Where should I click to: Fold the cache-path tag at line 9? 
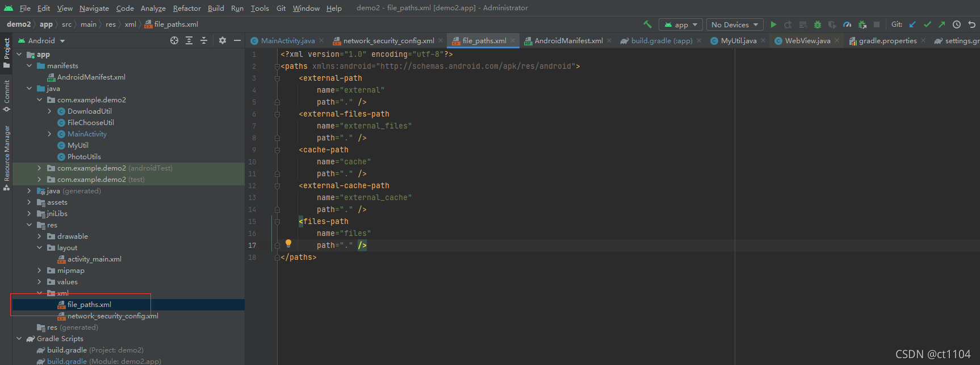pos(277,150)
